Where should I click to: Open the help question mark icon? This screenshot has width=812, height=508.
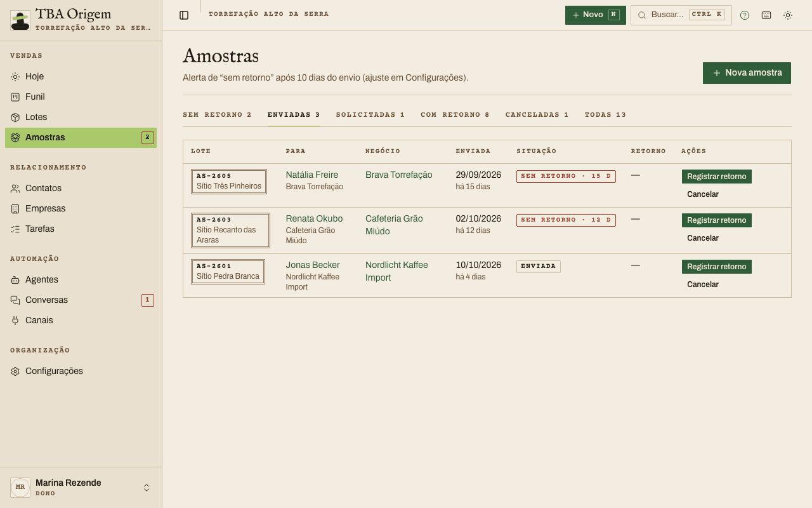click(x=745, y=15)
